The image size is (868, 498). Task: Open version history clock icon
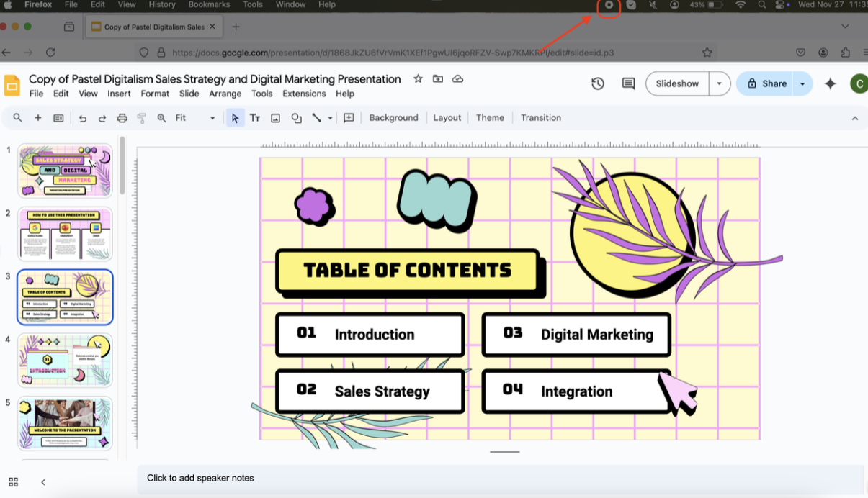tap(598, 83)
